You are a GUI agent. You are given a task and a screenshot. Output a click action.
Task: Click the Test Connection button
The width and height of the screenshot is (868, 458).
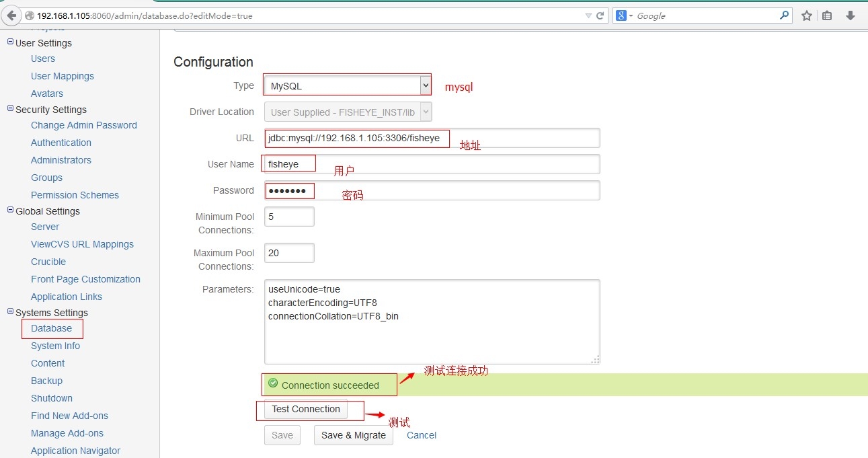[306, 409]
